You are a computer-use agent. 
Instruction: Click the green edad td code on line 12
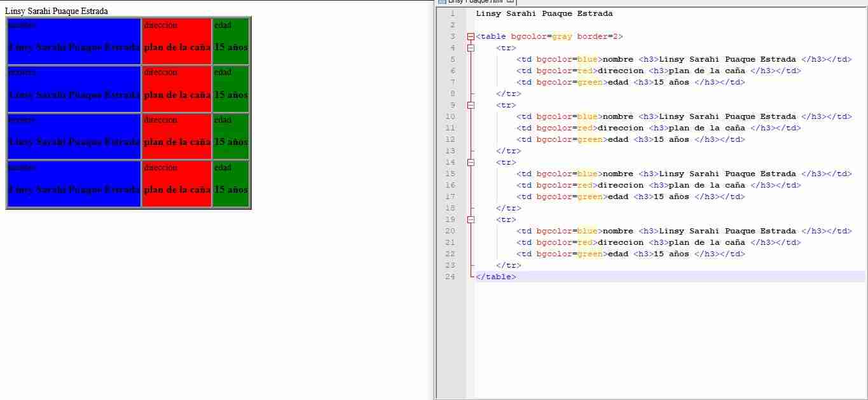point(631,139)
